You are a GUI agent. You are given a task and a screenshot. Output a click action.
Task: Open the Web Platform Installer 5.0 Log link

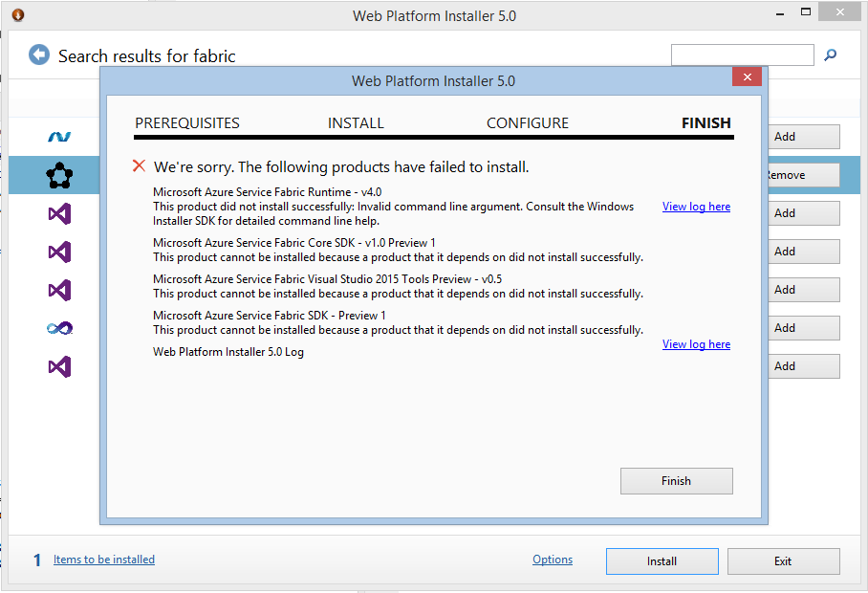696,344
